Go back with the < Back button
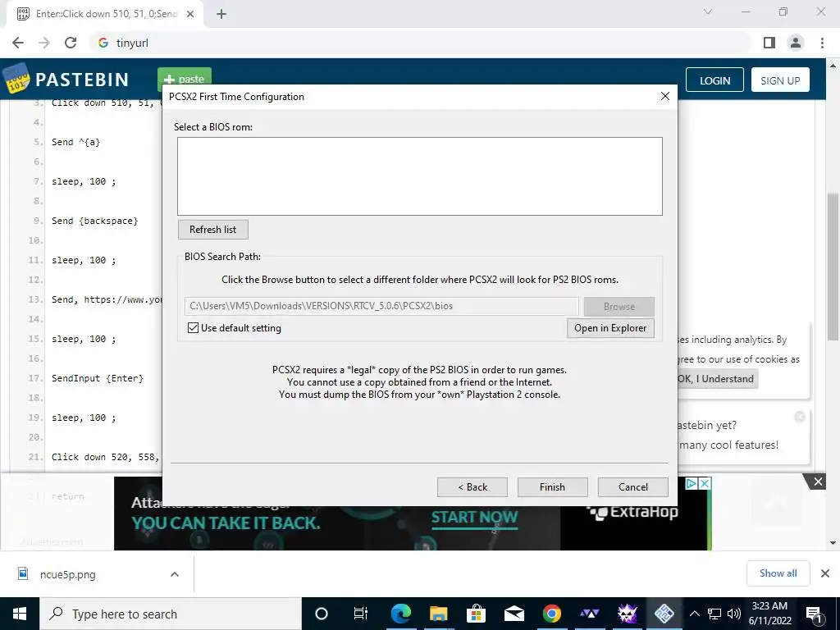The image size is (840, 630). 472,487
